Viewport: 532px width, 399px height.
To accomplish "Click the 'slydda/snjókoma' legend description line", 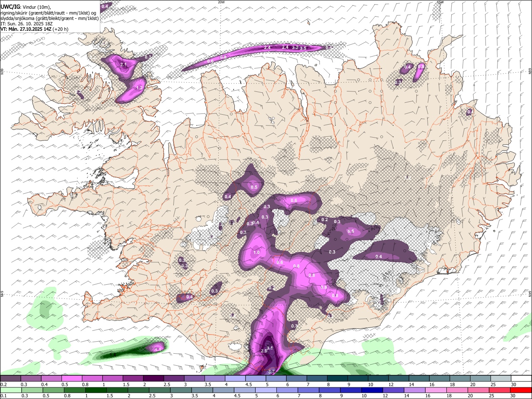I will pyautogui.click(x=49, y=18).
